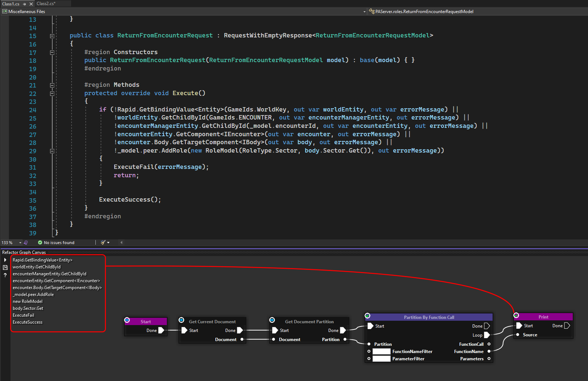The image size is (588, 381).
Task: Toggle circle indicator on Partition By Function Call
Action: click(x=367, y=316)
